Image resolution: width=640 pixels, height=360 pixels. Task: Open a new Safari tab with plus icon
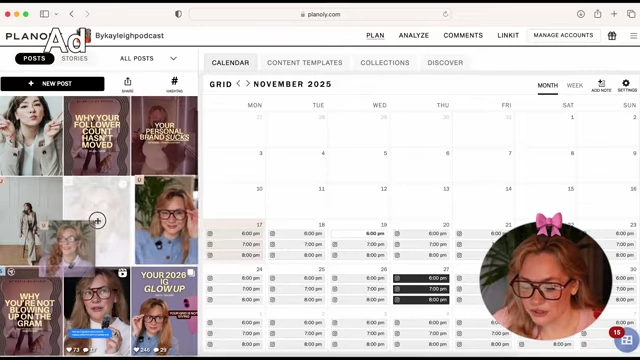coord(614,14)
